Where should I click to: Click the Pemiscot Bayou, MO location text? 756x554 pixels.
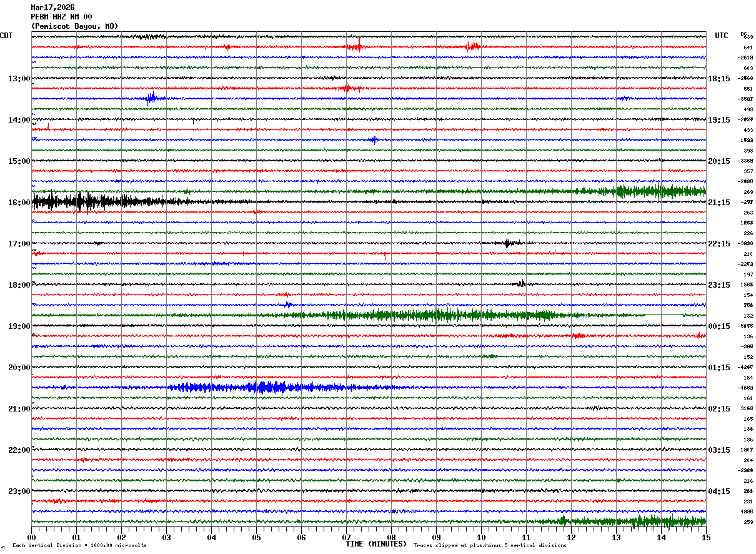tap(74, 26)
